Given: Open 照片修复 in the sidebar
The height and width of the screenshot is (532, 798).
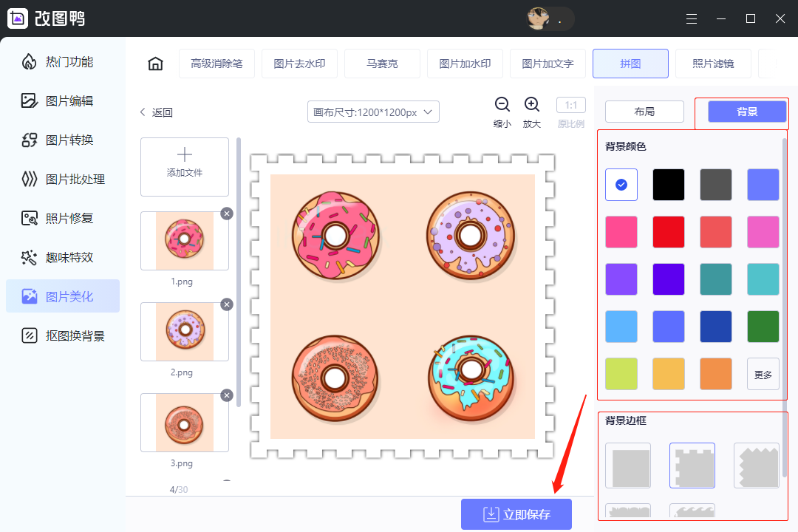Looking at the screenshot, I should coord(63,219).
